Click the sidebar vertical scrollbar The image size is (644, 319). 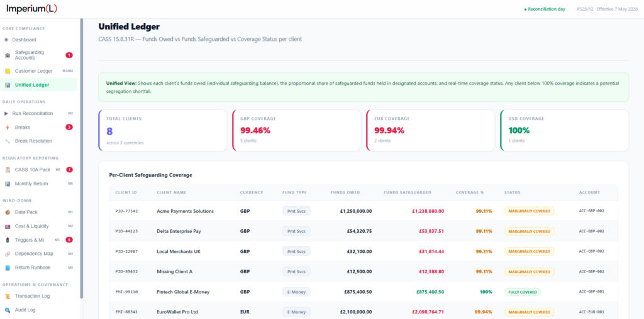click(x=81, y=158)
